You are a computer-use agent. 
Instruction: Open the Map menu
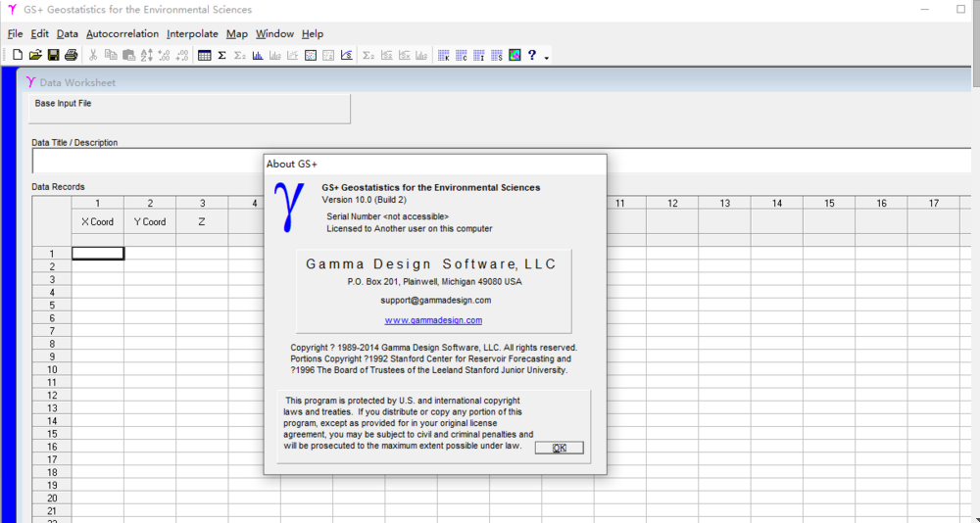pyautogui.click(x=237, y=33)
